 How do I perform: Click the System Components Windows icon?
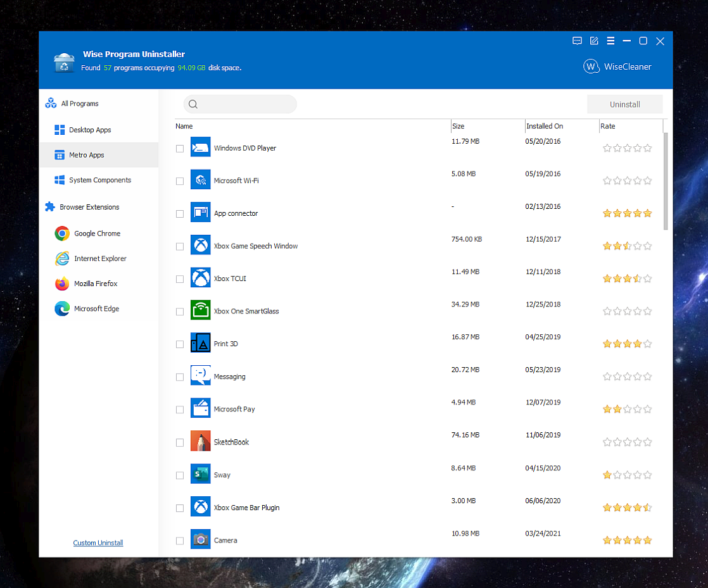pos(59,180)
